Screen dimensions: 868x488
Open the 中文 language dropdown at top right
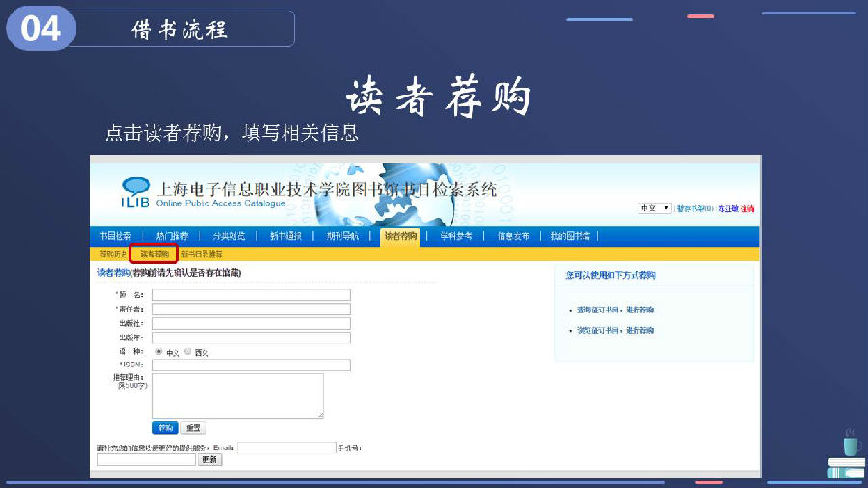pos(655,208)
